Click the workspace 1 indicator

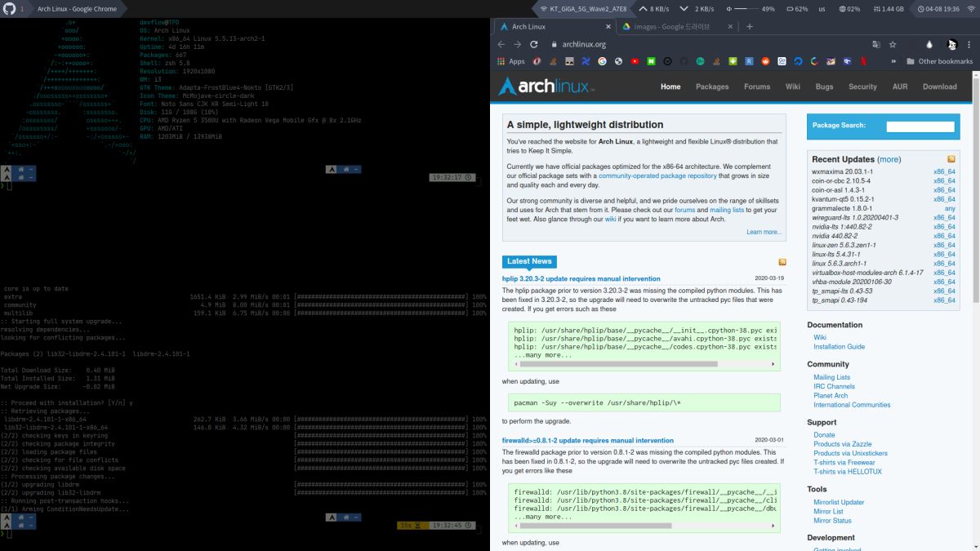coord(21,8)
